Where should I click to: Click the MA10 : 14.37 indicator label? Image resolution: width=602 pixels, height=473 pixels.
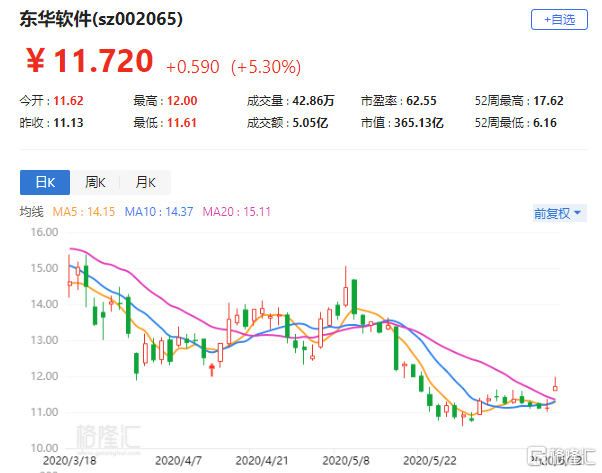click(x=159, y=212)
